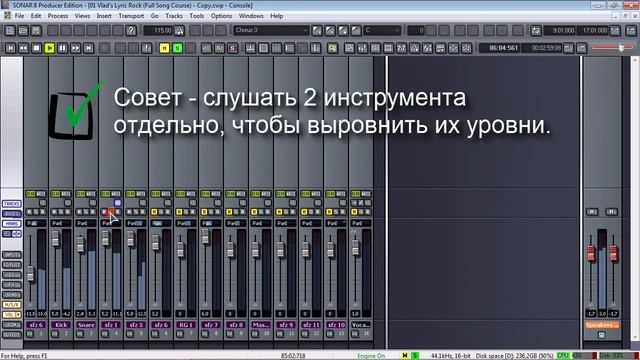Open the Process menu

tap(58, 16)
